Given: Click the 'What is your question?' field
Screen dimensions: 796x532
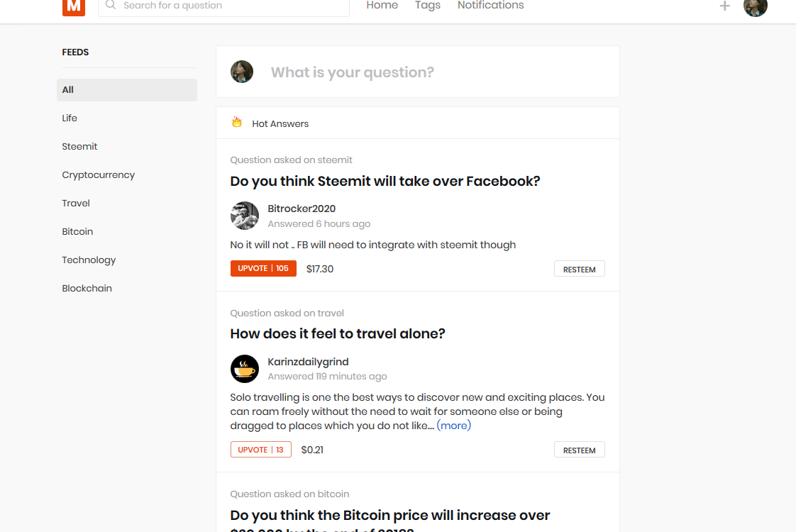Looking at the screenshot, I should click(426, 72).
